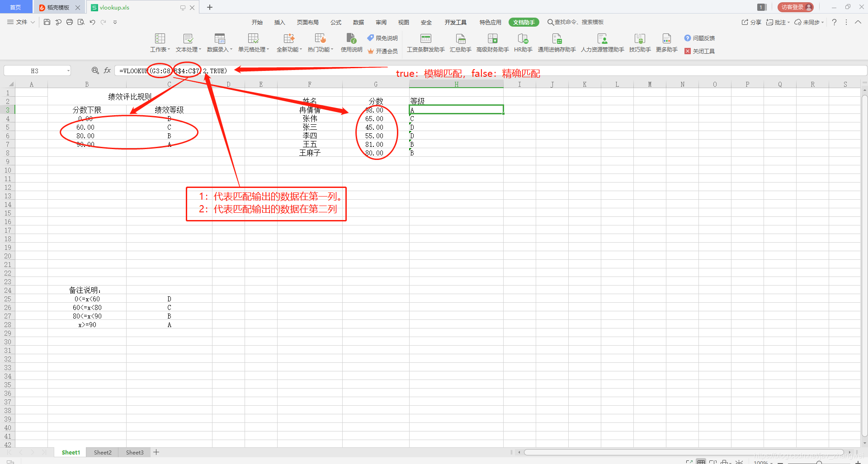The height and width of the screenshot is (464, 868).
Task: Open the 全新功能 new features dropdown
Action: 289,43
